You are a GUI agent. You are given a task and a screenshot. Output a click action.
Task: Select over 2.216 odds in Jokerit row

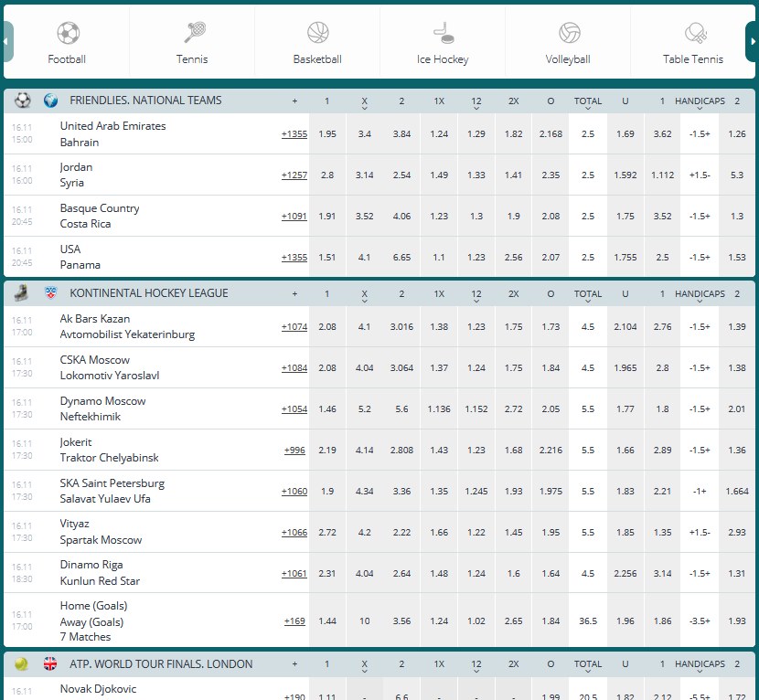551,450
